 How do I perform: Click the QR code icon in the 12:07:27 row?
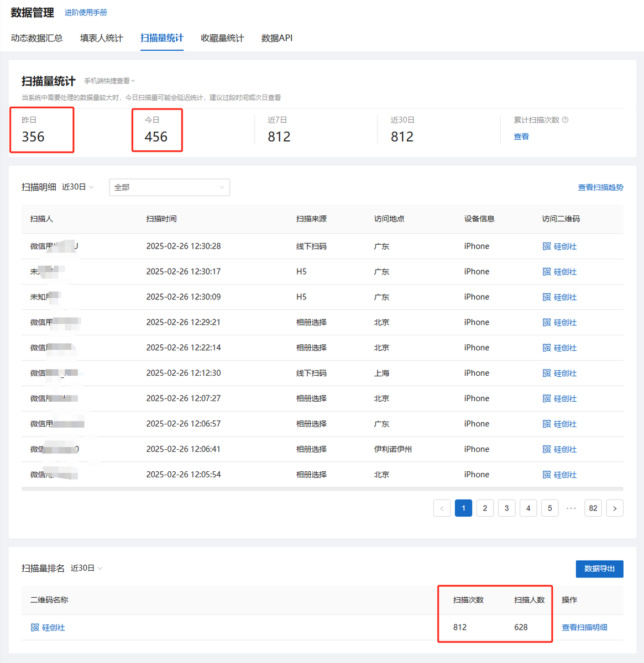[x=547, y=399]
